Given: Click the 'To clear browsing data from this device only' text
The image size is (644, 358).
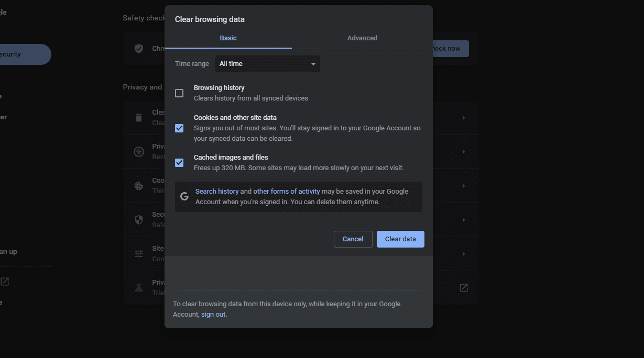Looking at the screenshot, I should (x=287, y=309).
